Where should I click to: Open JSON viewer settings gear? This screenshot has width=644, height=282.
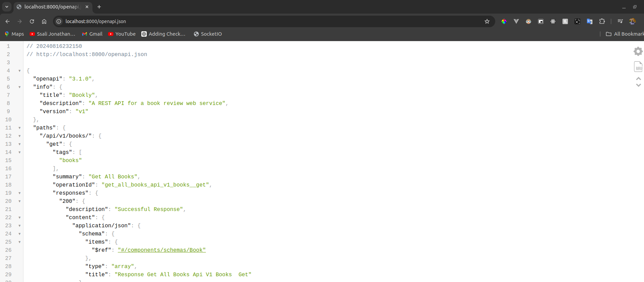point(638,51)
